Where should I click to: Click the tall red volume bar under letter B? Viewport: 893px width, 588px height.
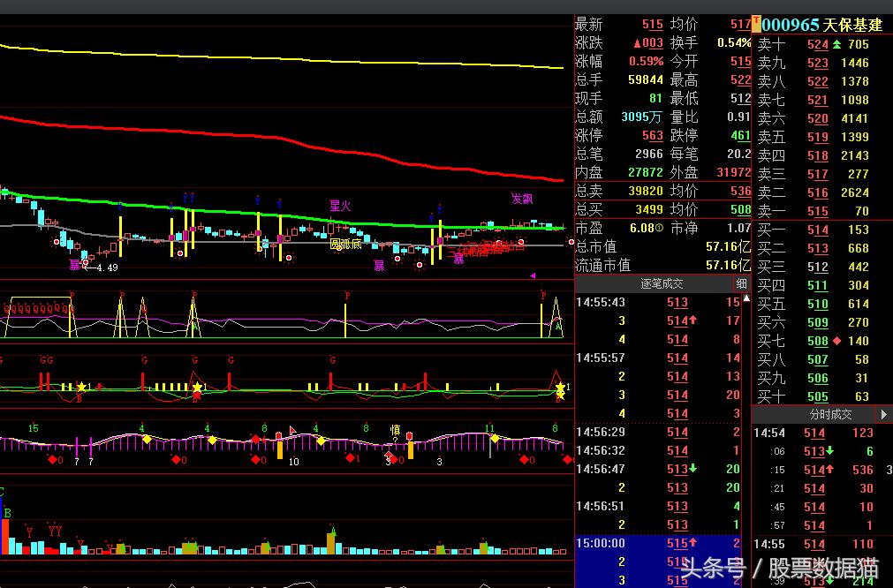coord(5,536)
